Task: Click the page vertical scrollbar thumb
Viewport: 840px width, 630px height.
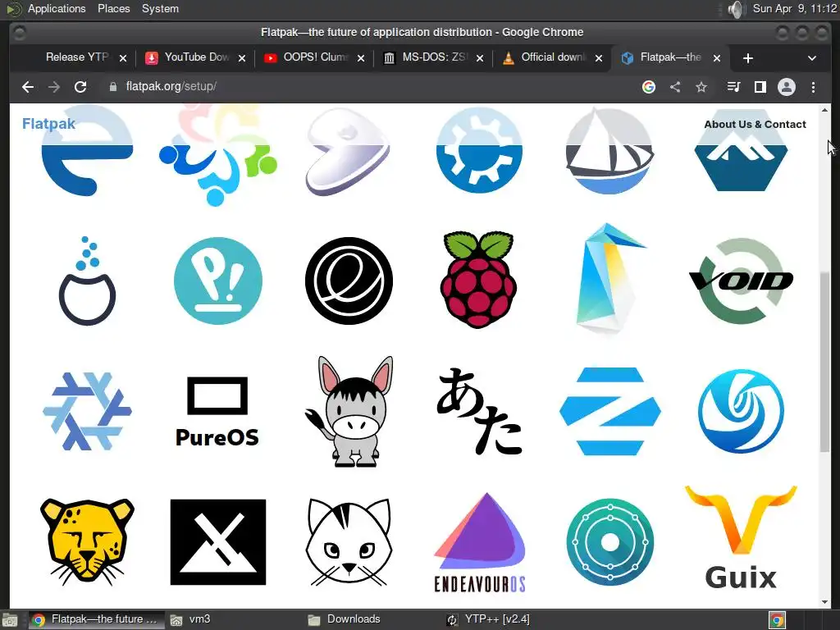Action: [x=824, y=362]
